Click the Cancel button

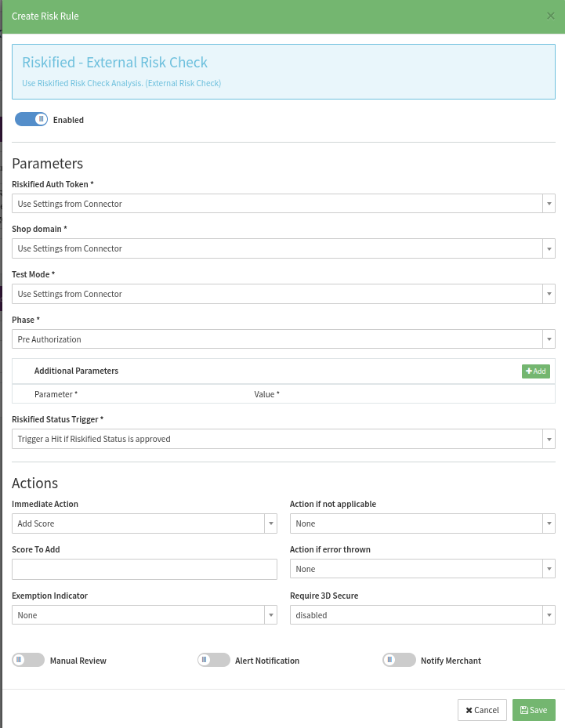[x=482, y=710]
